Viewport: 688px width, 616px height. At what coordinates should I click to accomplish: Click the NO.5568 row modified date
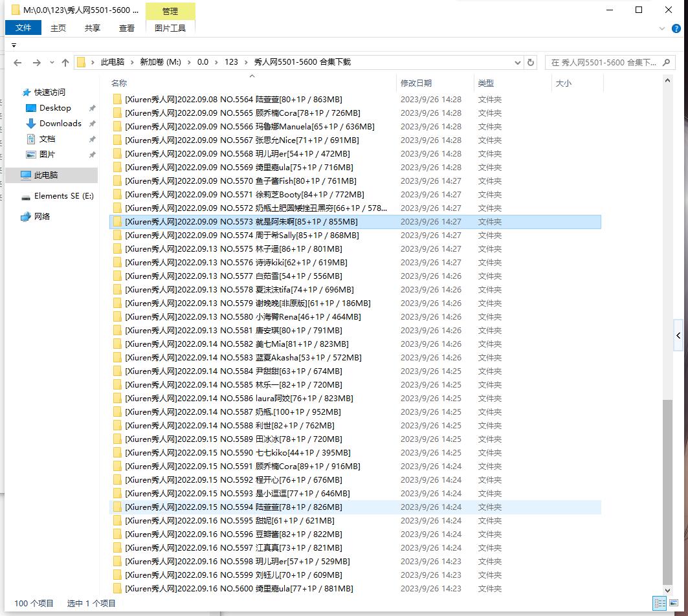431,153
